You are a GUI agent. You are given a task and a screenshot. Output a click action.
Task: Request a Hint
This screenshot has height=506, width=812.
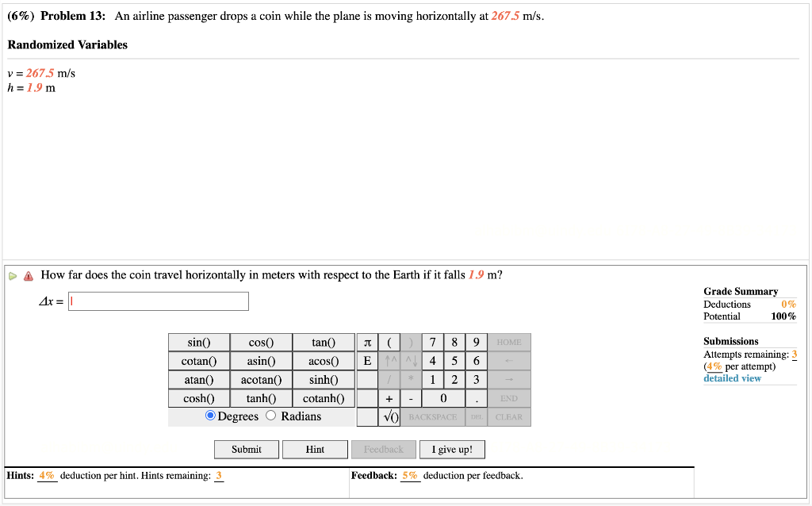tap(315, 449)
